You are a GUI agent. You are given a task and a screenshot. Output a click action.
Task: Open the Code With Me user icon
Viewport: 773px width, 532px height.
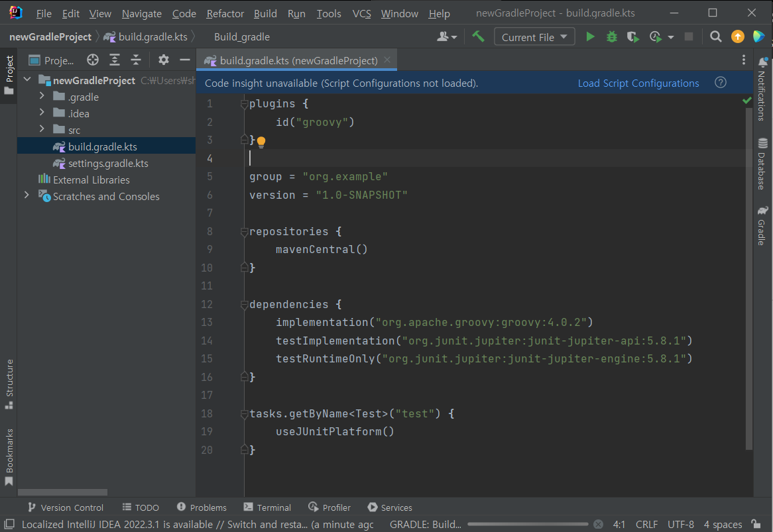pyautogui.click(x=447, y=36)
